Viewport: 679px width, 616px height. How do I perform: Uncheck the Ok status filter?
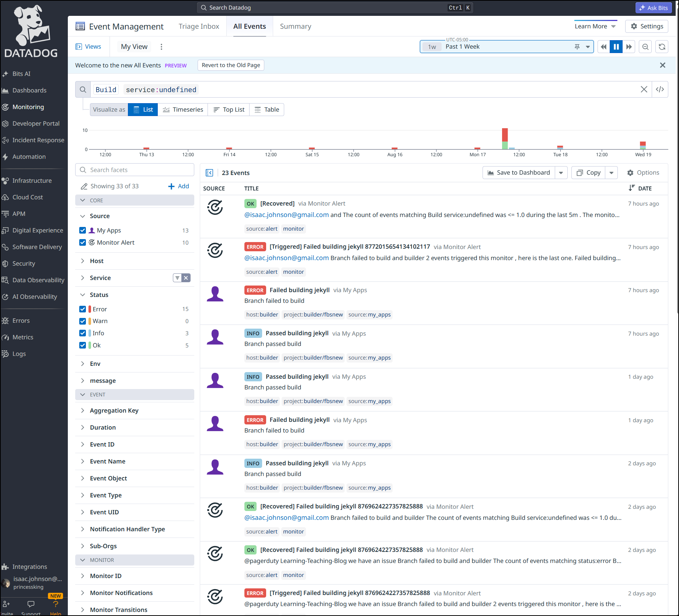click(x=83, y=345)
